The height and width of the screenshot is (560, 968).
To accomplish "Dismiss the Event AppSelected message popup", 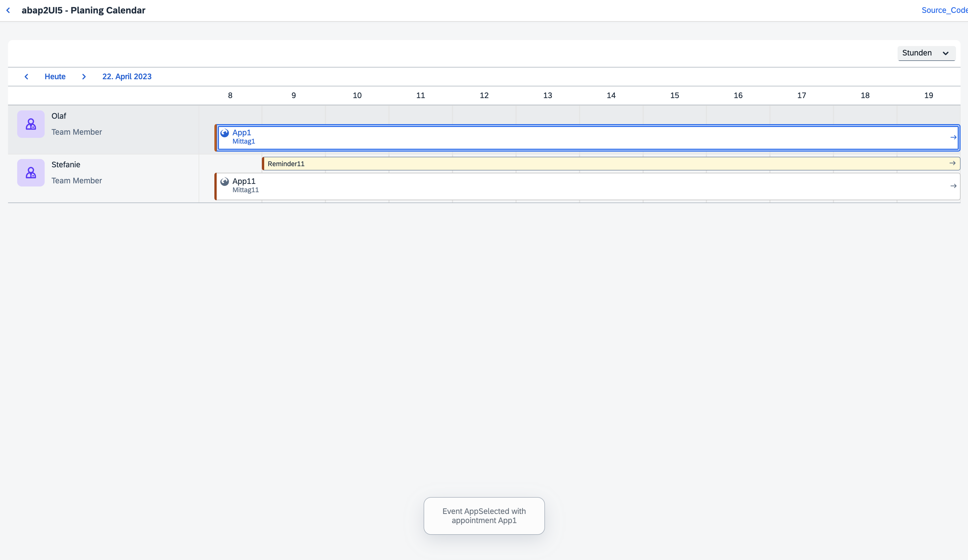I will (484, 516).
